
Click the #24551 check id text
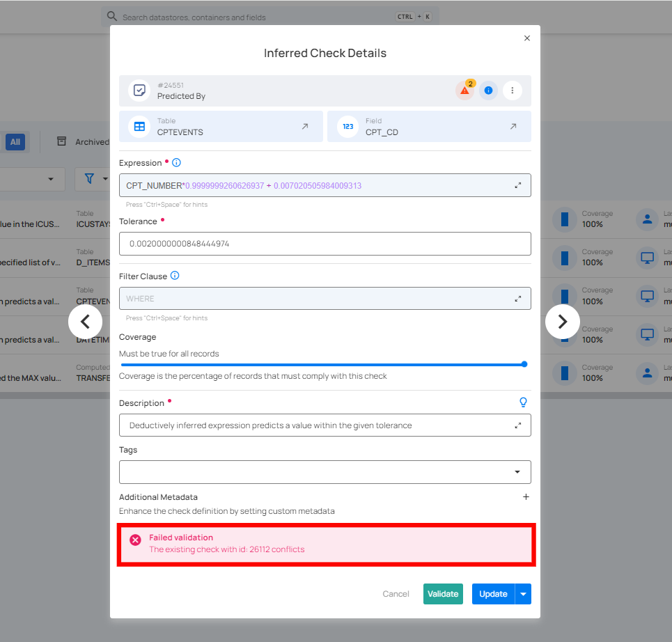(x=171, y=85)
